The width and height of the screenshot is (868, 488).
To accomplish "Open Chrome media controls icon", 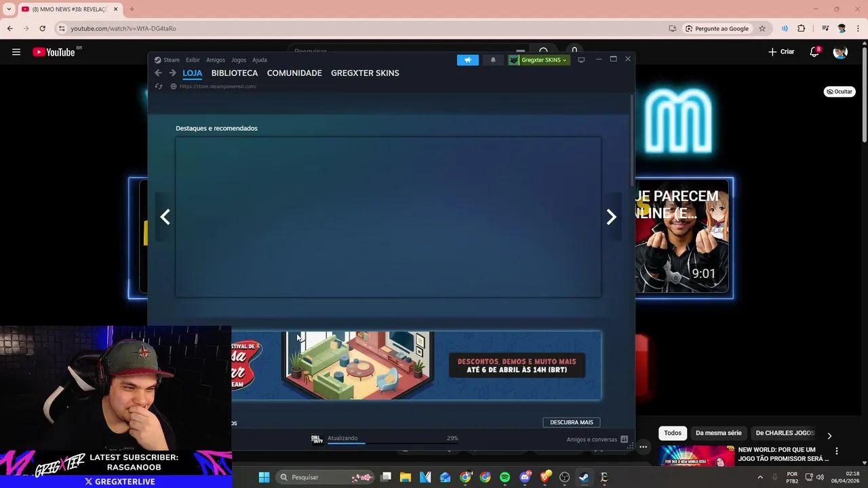I will coord(825,28).
